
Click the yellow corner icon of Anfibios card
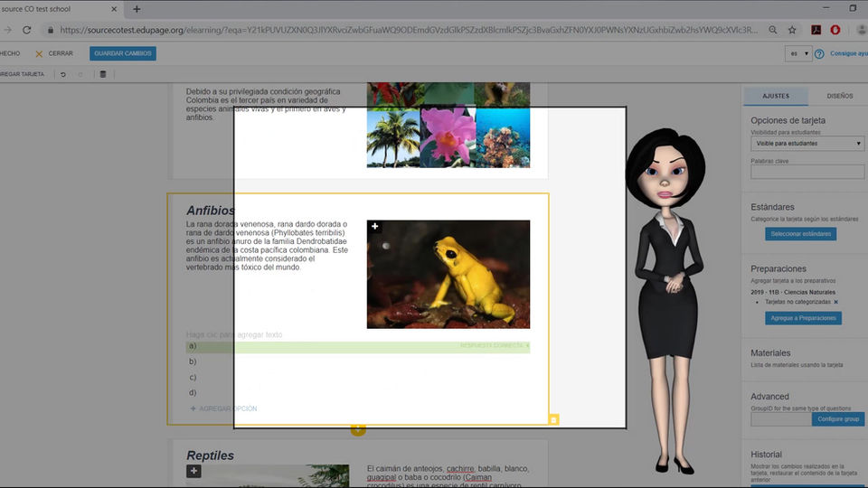553,420
